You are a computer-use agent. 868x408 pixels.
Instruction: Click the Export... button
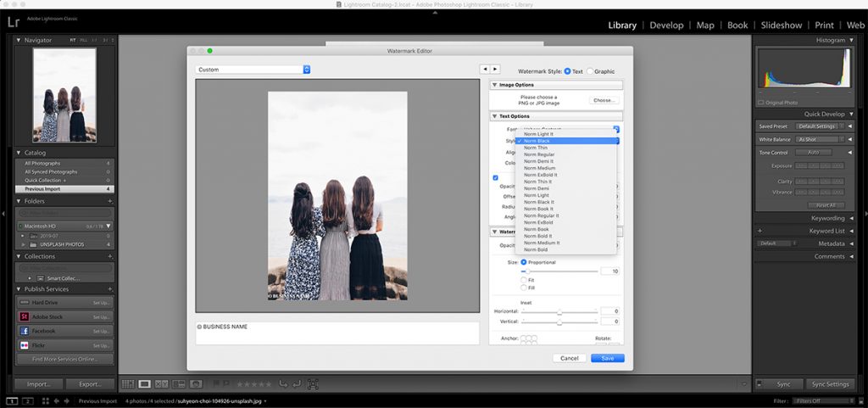90,383
